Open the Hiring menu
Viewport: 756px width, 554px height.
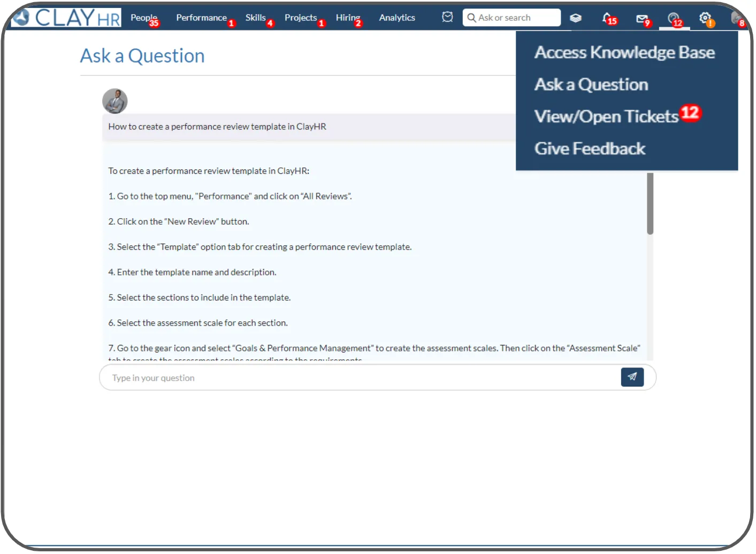[x=348, y=18]
